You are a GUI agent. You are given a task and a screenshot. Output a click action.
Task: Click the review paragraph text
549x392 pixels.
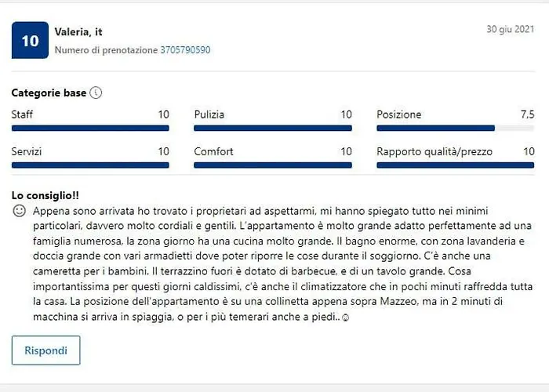click(283, 264)
